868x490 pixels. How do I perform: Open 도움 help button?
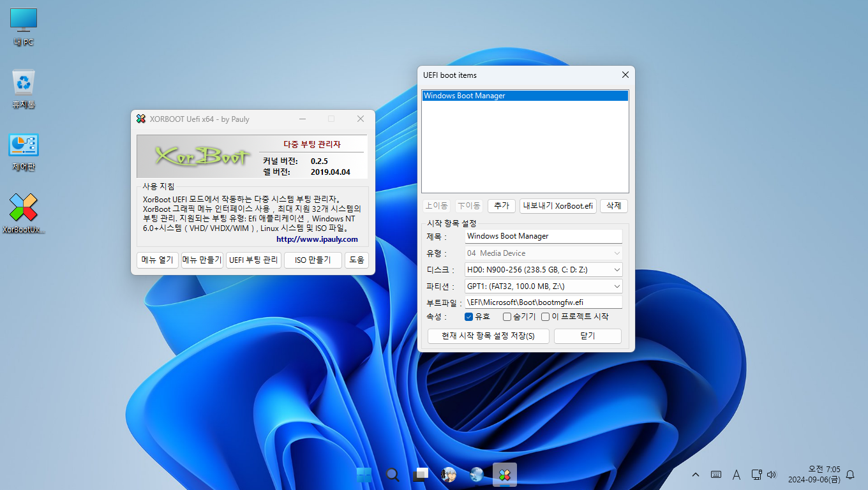[357, 260]
